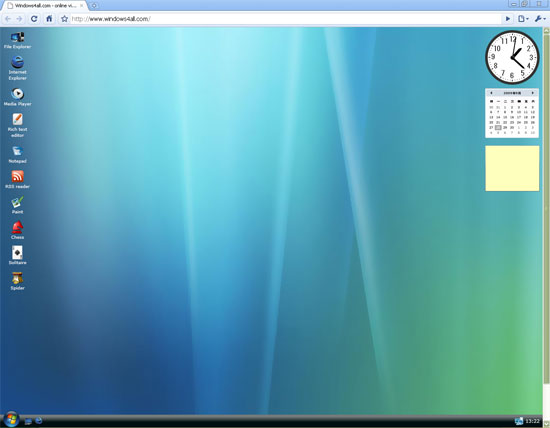Go to the browser Home page button

tap(49, 19)
